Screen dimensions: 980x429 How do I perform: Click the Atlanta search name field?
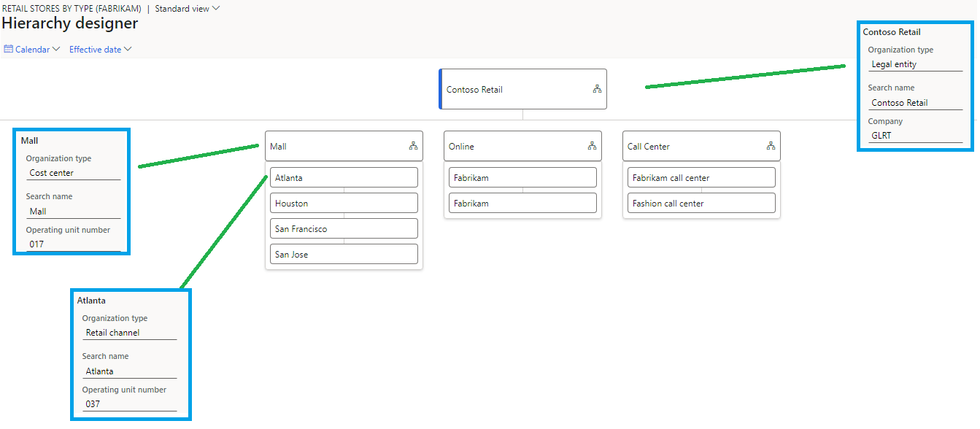click(x=129, y=371)
